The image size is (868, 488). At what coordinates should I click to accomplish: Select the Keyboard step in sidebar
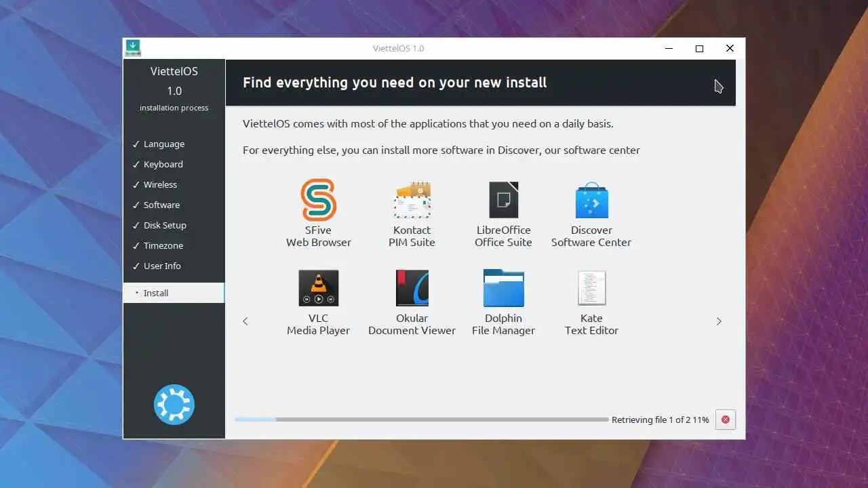(x=174, y=164)
